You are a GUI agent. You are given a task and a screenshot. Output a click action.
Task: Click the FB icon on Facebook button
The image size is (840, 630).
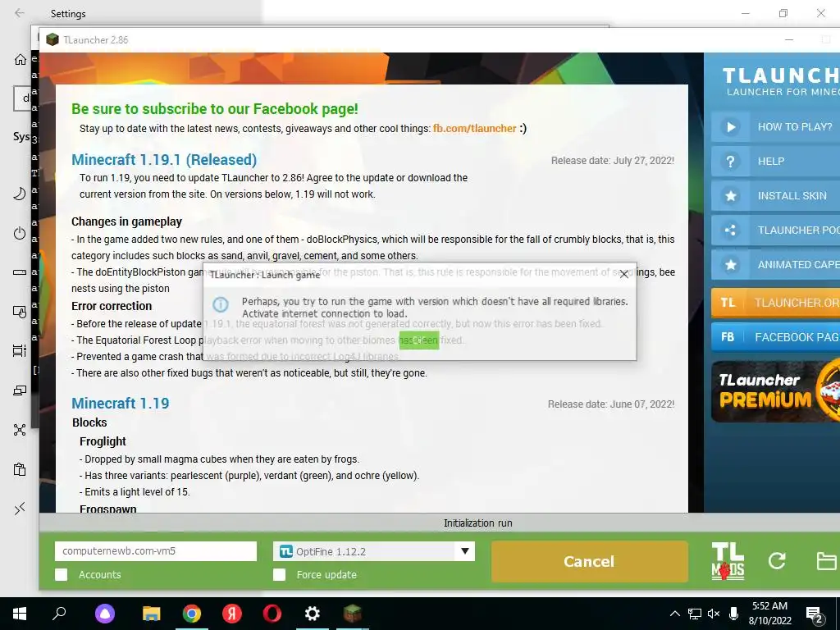[728, 337]
